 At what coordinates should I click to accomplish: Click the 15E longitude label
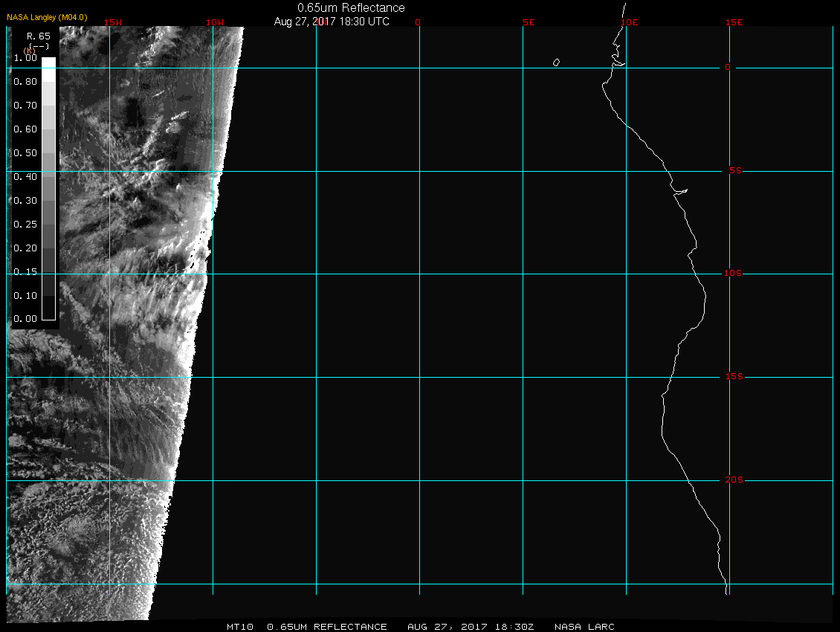tap(734, 22)
